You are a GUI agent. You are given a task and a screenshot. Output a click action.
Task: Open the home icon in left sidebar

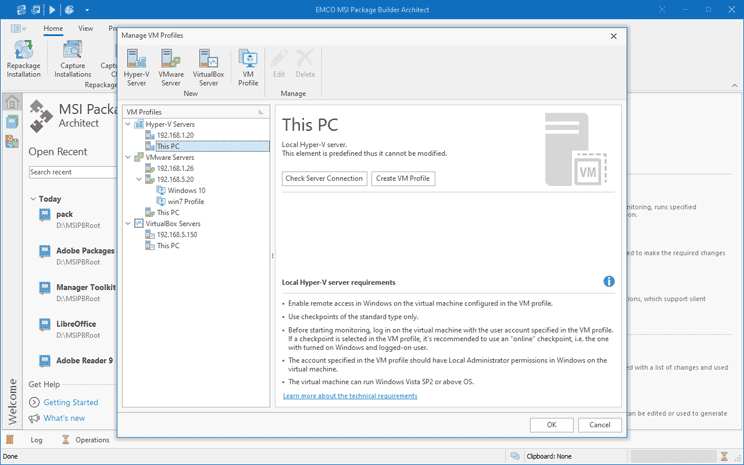click(x=12, y=102)
